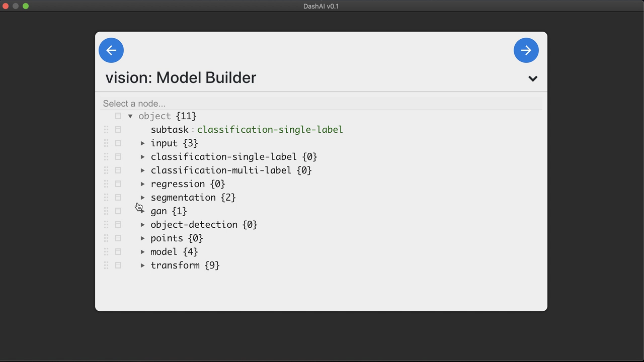The image size is (644, 362).
Task: Expand the classification-single-label {0} node
Action: click(x=142, y=157)
